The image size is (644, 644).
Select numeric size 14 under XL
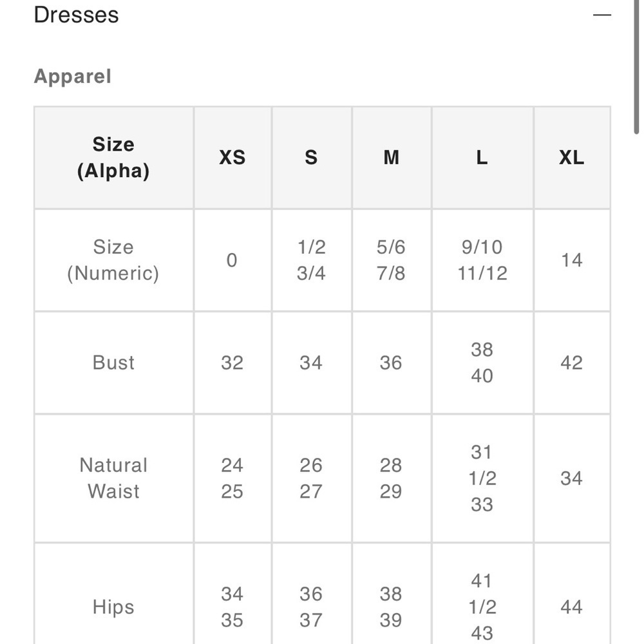pos(571,260)
